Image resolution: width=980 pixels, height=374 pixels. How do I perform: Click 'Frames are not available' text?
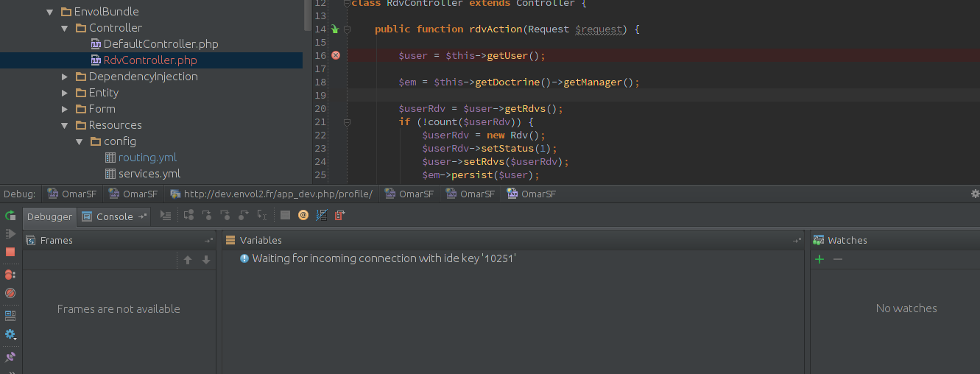tap(119, 309)
